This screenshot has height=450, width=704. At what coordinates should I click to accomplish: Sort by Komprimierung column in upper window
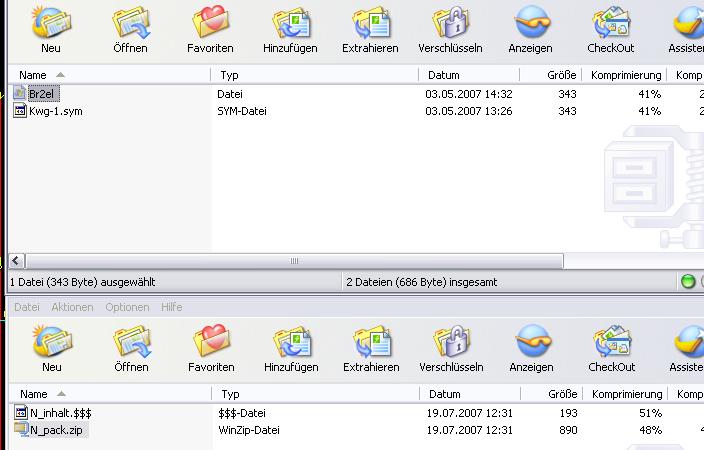click(x=624, y=75)
